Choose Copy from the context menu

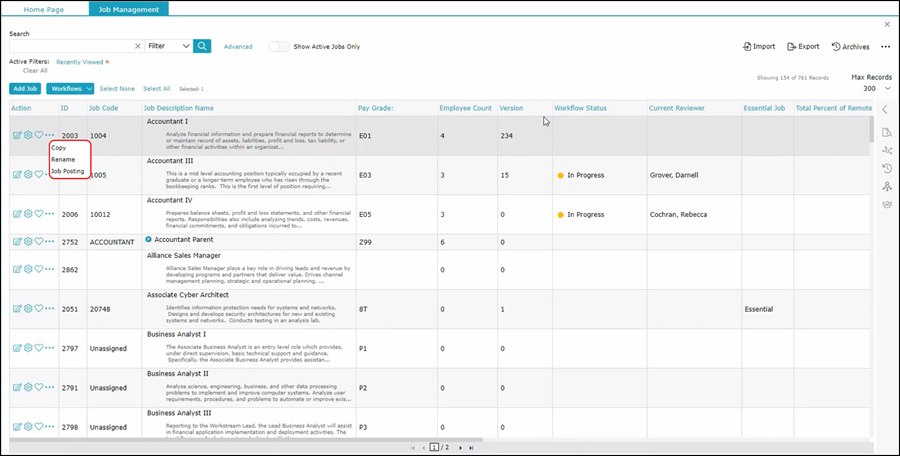coord(59,147)
